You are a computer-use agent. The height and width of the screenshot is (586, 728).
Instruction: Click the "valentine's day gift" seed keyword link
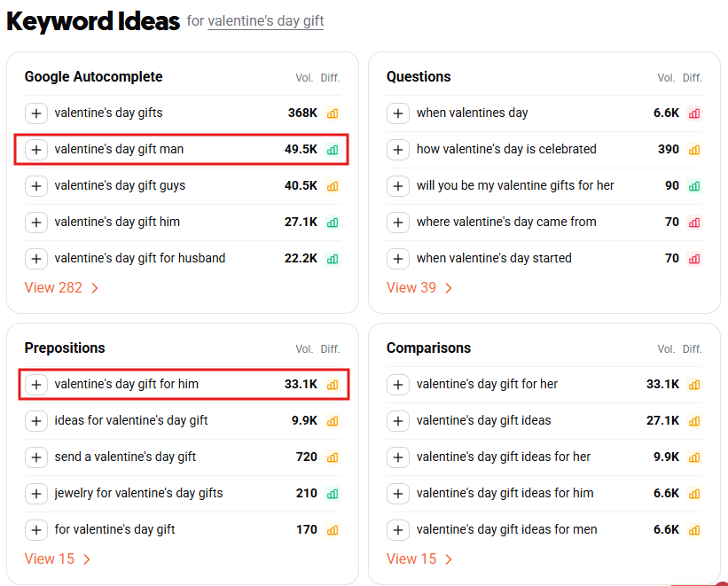[x=265, y=21]
